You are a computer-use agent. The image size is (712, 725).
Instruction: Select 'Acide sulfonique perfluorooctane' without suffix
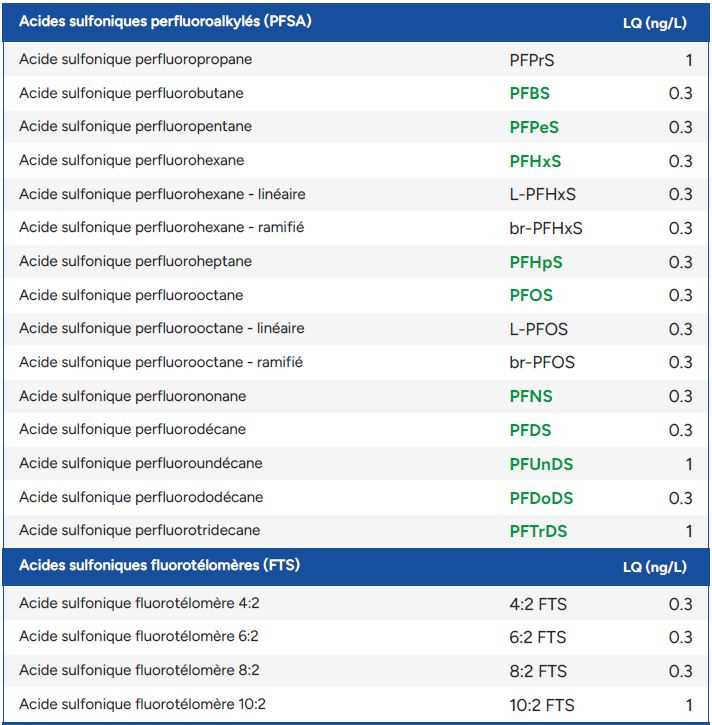[131, 295]
